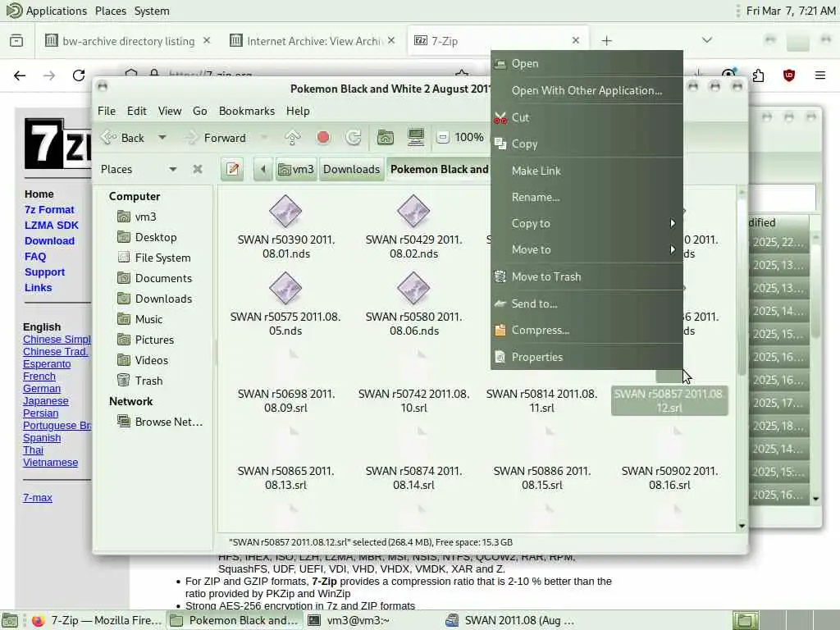Open the Applications menu in the top panel
The width and height of the screenshot is (840, 630).
click(x=46, y=11)
